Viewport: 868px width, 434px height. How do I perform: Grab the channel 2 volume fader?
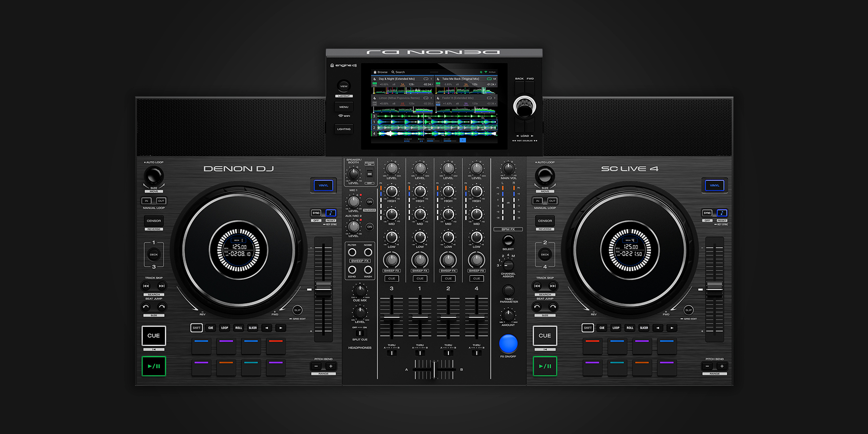[448, 317]
